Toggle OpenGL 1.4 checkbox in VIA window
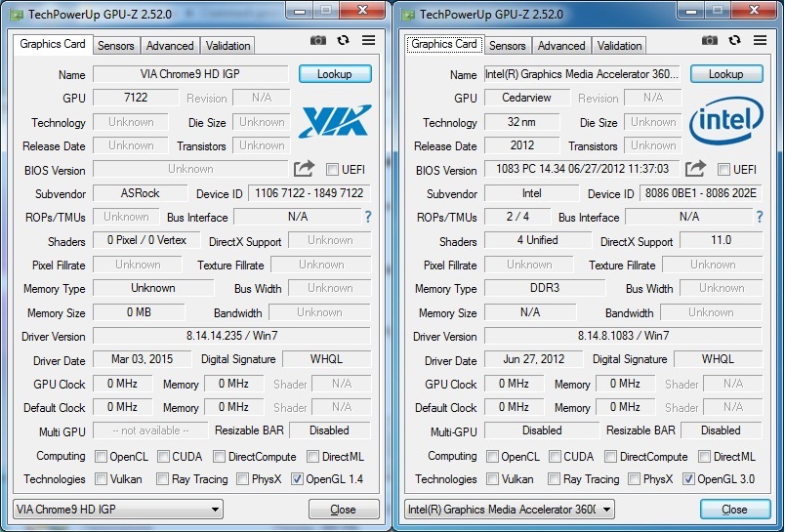 pos(297,479)
